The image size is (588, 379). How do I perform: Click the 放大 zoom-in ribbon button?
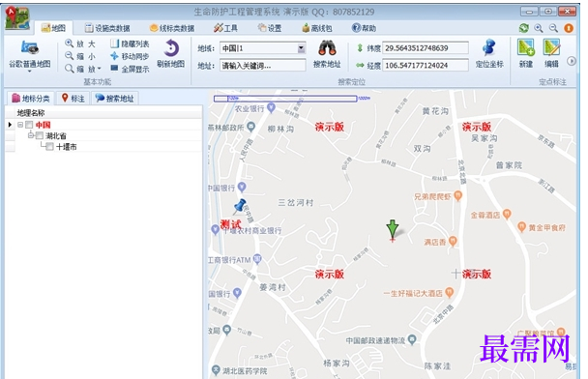pyautogui.click(x=80, y=44)
